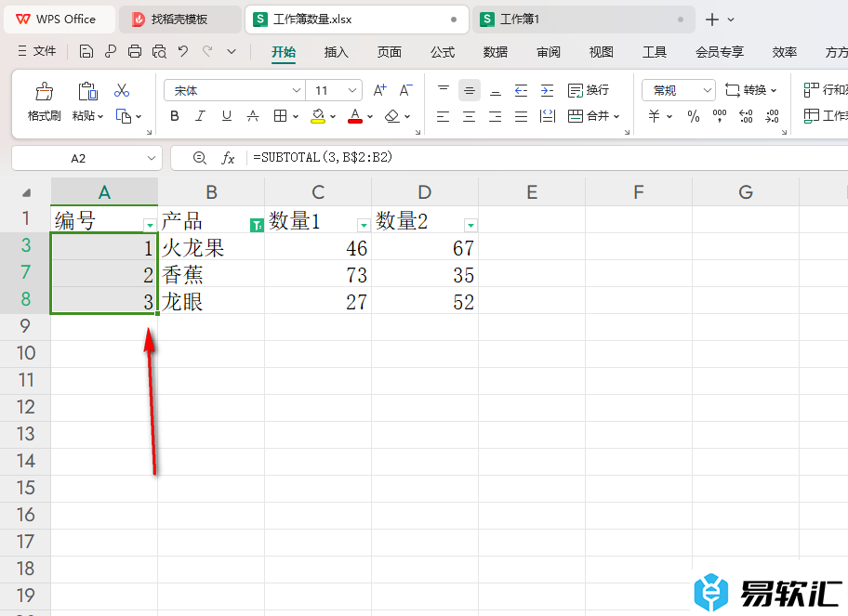Click the Paste clipboard icon
Viewport: 848px width, 616px height.
point(87,91)
